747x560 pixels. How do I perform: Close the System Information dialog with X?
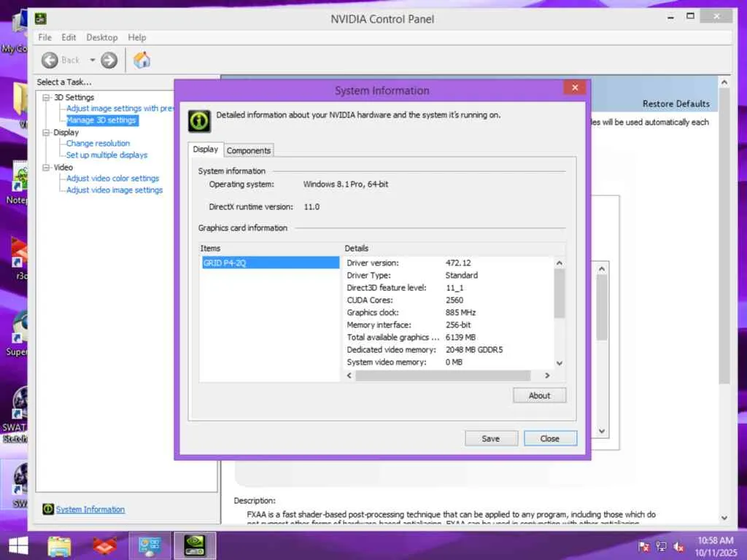[575, 87]
